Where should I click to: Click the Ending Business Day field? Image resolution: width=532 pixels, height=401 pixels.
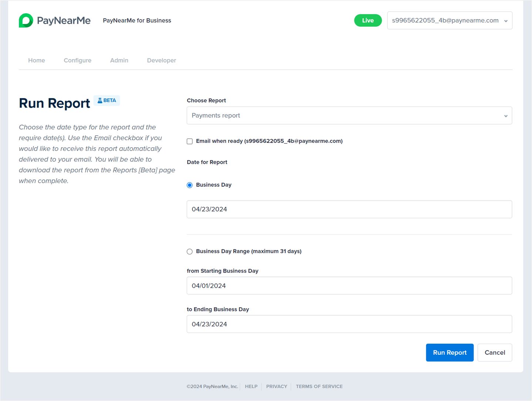pos(349,324)
